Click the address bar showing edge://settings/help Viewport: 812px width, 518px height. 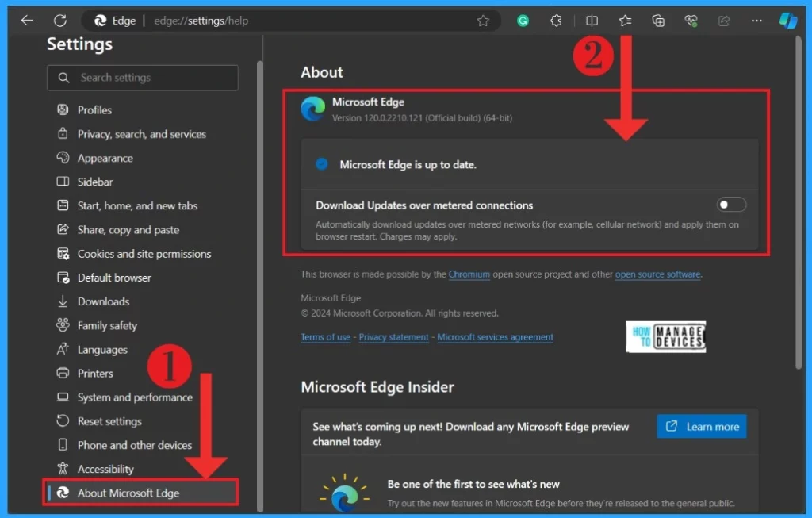(290, 21)
